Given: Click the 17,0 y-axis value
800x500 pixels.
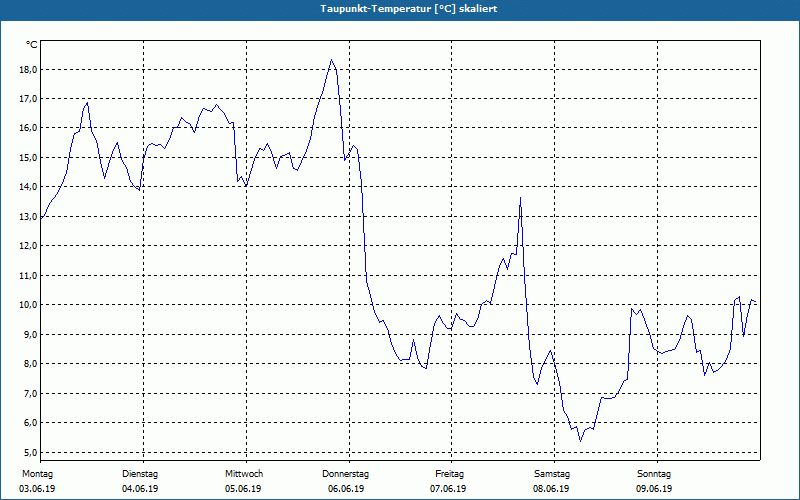Looking at the screenshot, I should pyautogui.click(x=28, y=98).
